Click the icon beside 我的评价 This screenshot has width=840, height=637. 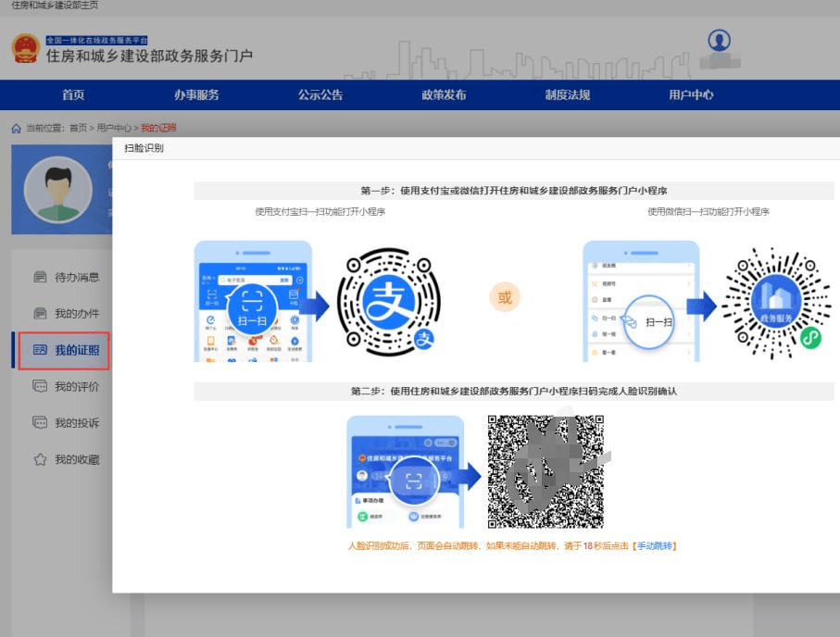point(40,386)
